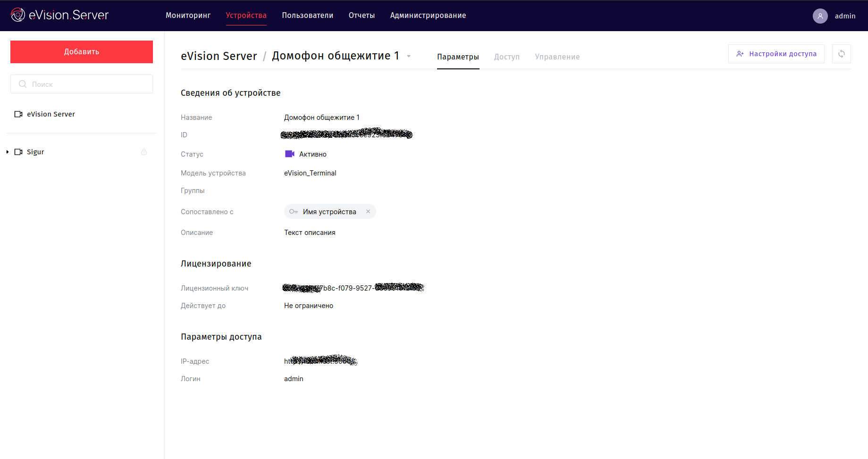This screenshot has height=459, width=868.
Task: Click the 'Не ограничено' license expiry value
Action: (x=309, y=306)
